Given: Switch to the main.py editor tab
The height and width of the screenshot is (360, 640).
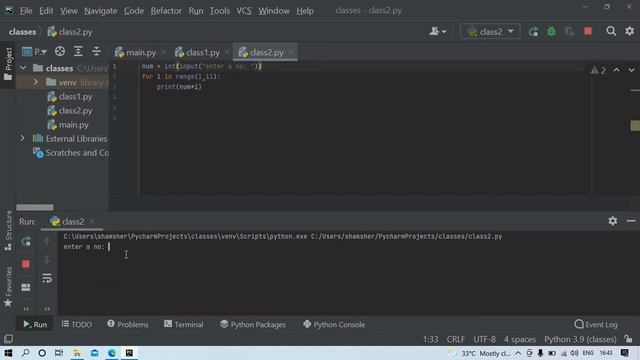Looking at the screenshot, I should 136,52.
